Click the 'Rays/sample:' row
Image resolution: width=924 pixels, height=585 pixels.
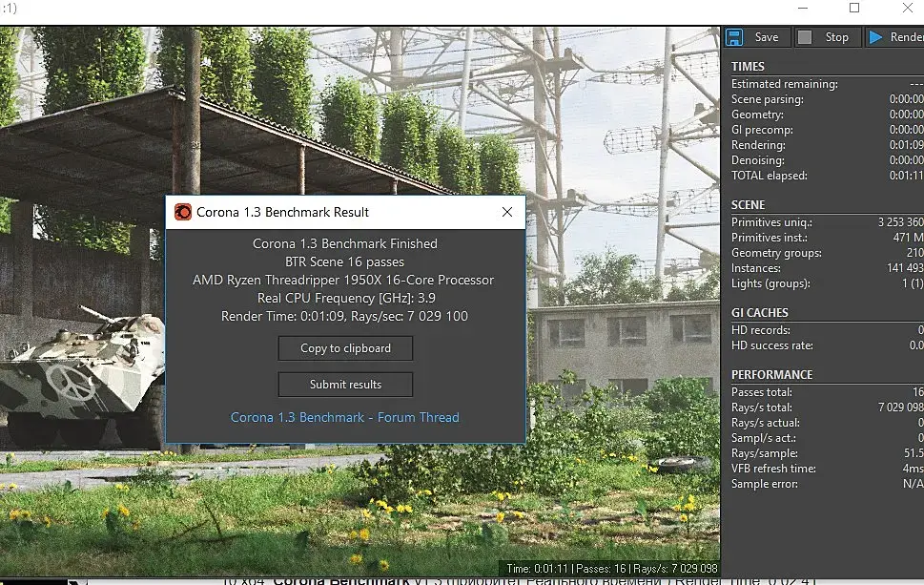pos(828,453)
